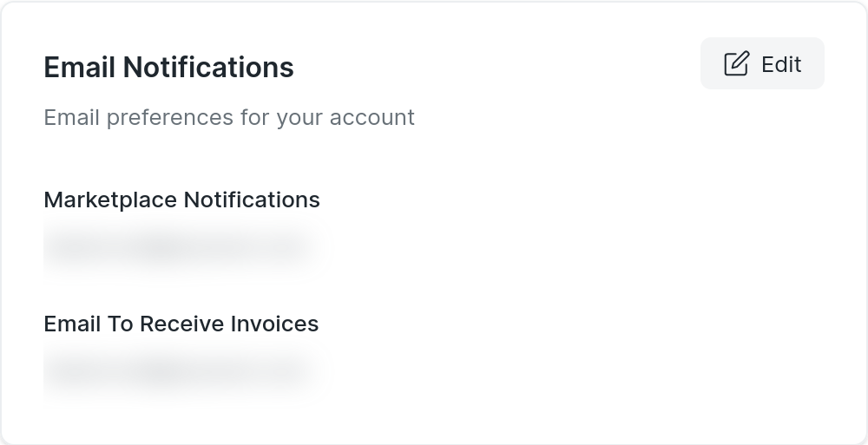Click the hidden email under Email To Receive Invoices
Viewport: 868px width, 445px height.
[x=178, y=372]
